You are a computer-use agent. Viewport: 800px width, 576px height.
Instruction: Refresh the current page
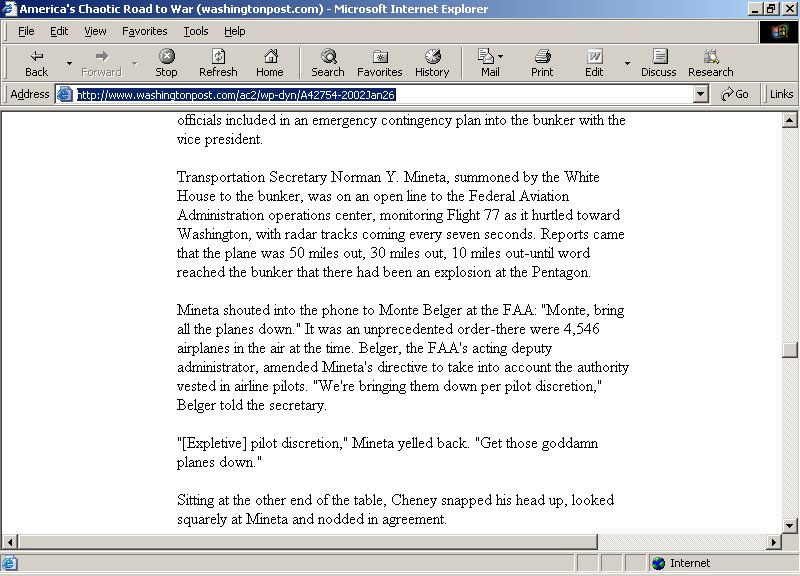(x=218, y=62)
